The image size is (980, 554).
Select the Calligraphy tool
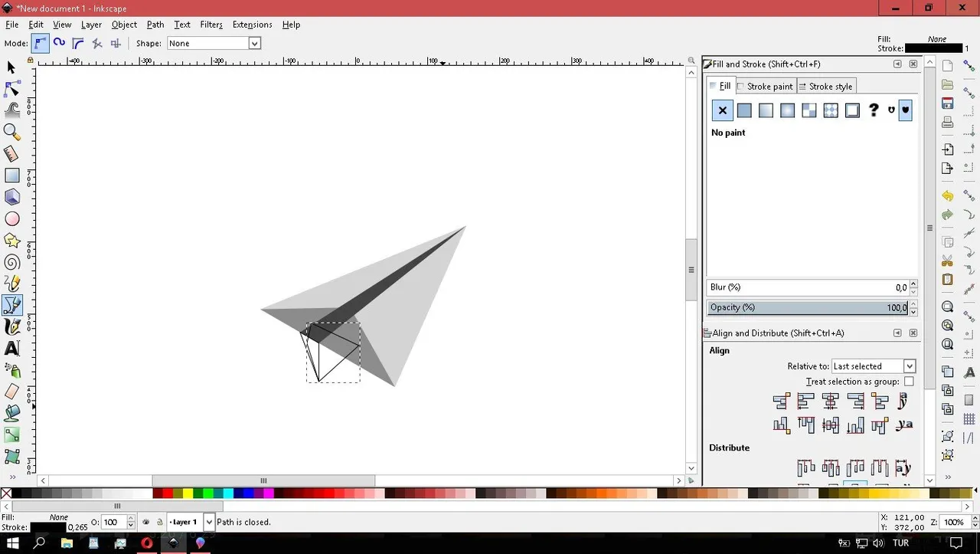coord(11,326)
